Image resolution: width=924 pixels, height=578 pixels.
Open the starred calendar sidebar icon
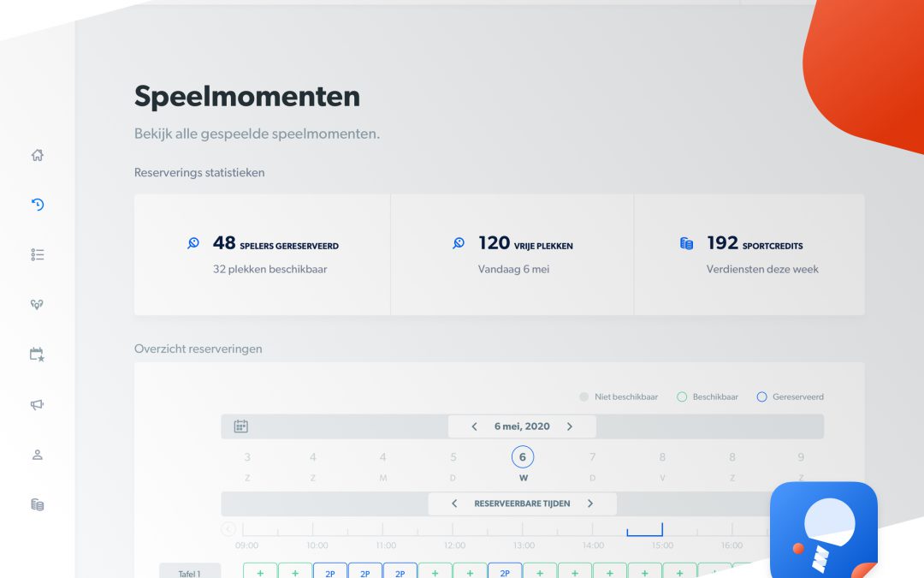click(x=37, y=354)
